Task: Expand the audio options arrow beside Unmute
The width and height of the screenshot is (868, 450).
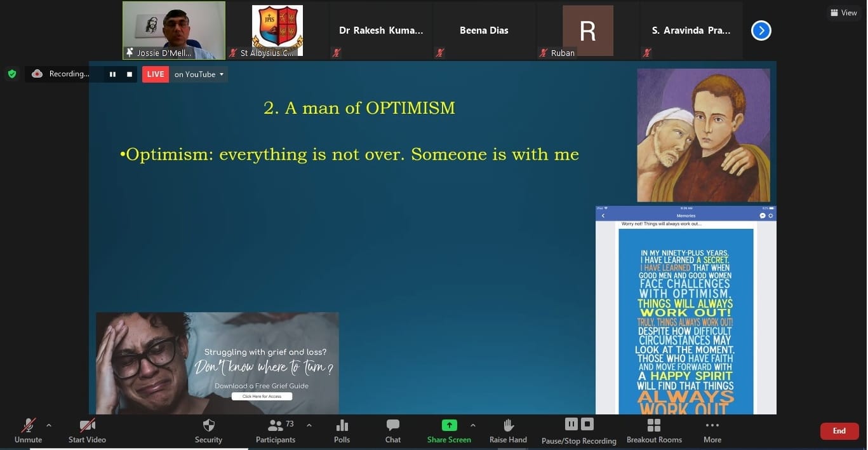Action: click(49, 425)
